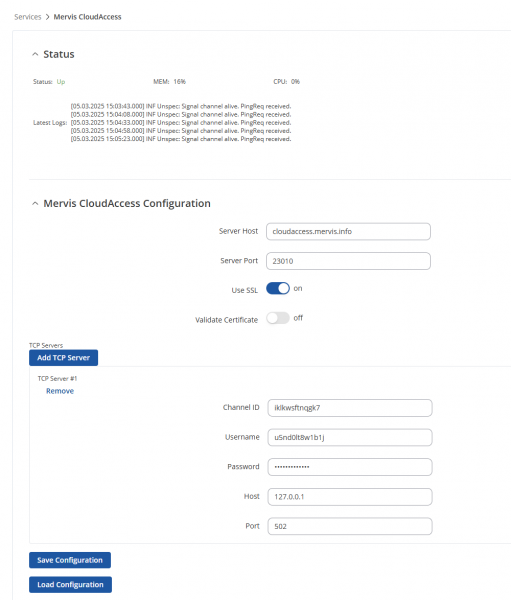The image size is (511, 600).
Task: Focus the Server Host field
Action: point(348,232)
